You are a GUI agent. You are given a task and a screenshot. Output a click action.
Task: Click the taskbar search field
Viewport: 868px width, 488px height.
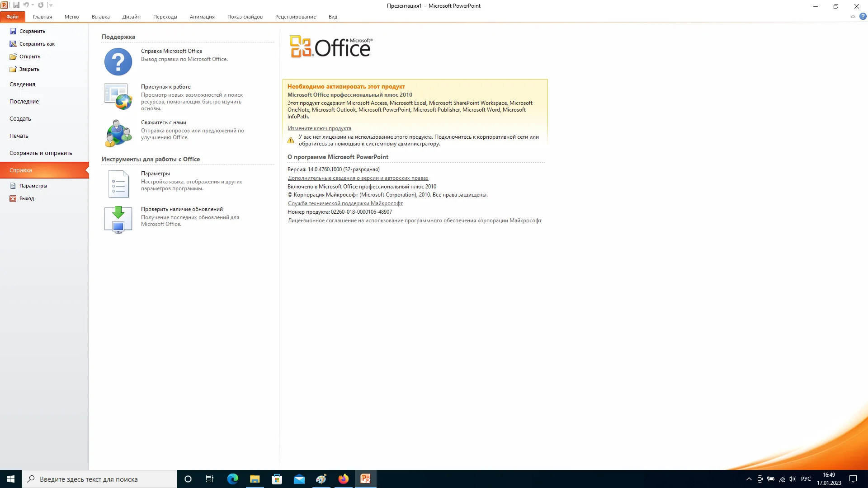(99, 479)
